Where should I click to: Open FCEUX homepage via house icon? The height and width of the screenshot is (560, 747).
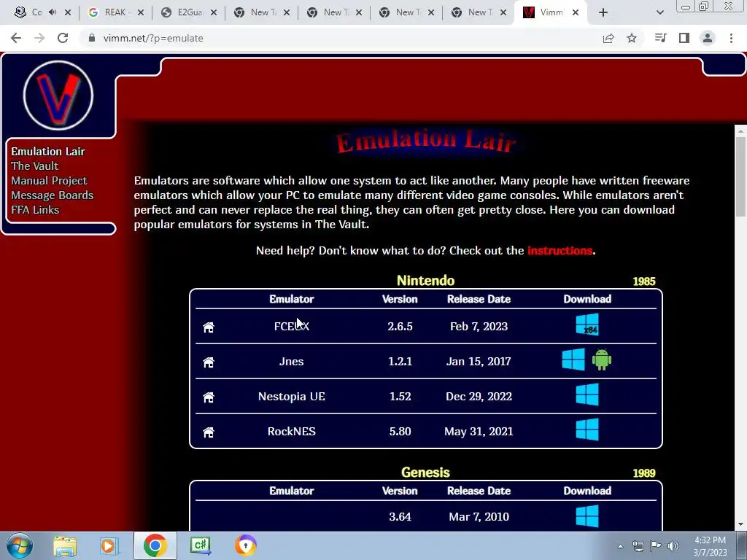coord(209,327)
